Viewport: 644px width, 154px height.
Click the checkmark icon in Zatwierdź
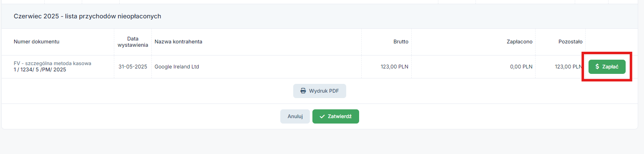pos(322,116)
